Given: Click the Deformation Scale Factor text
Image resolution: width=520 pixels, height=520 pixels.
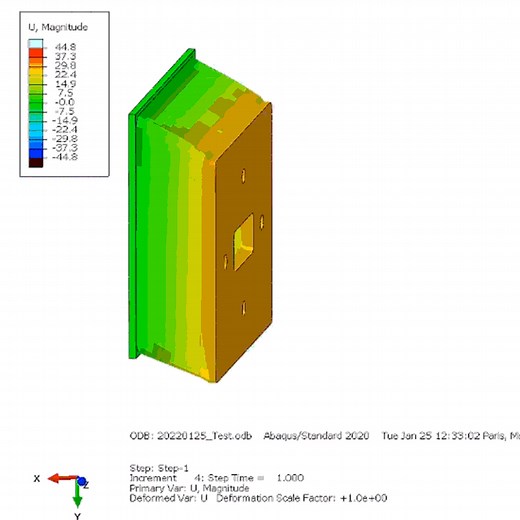Looking at the screenshot, I should (302, 498).
